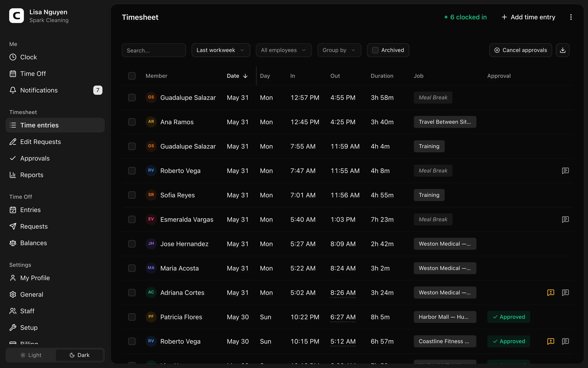Click Ana Ramos AR avatar
The height and width of the screenshot is (368, 588).
(151, 122)
